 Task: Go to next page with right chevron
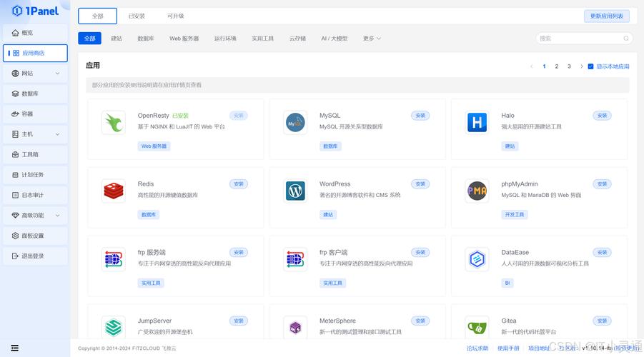[582, 66]
